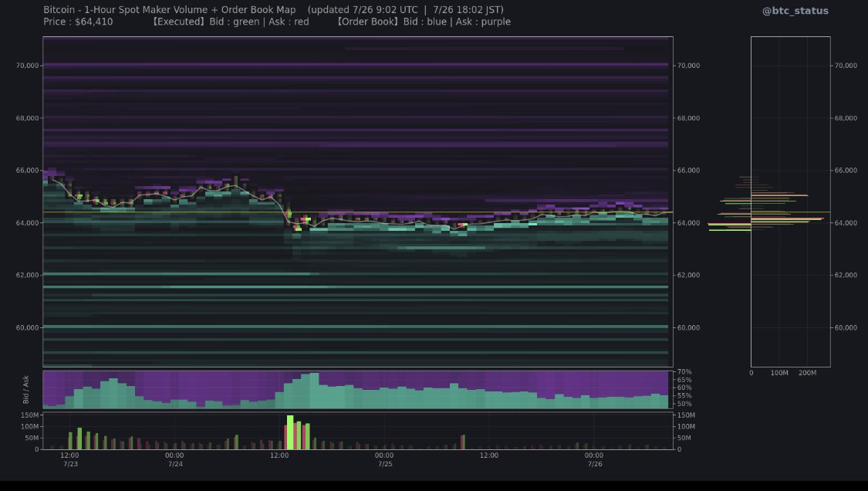Image resolution: width=868 pixels, height=491 pixels.
Task: Click the 'Price : $64,410' readout
Action: pyautogui.click(x=78, y=22)
